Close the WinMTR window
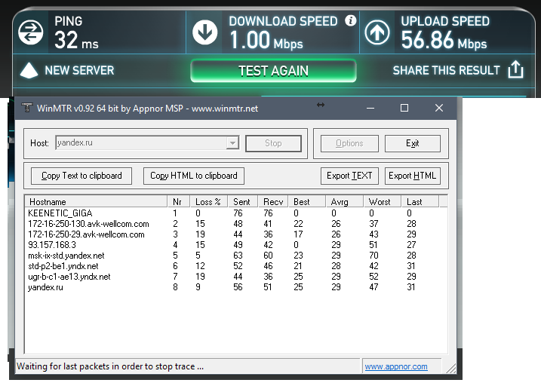The image size is (541, 392). 439,109
